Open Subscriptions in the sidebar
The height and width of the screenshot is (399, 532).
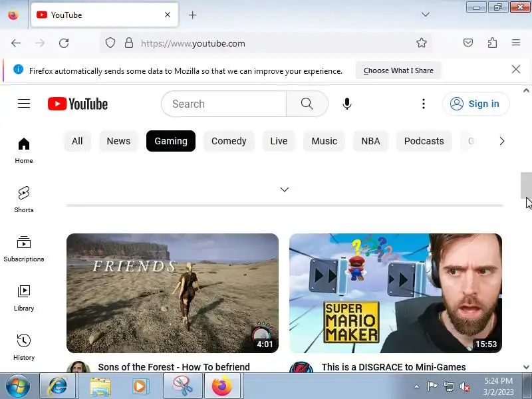24,249
